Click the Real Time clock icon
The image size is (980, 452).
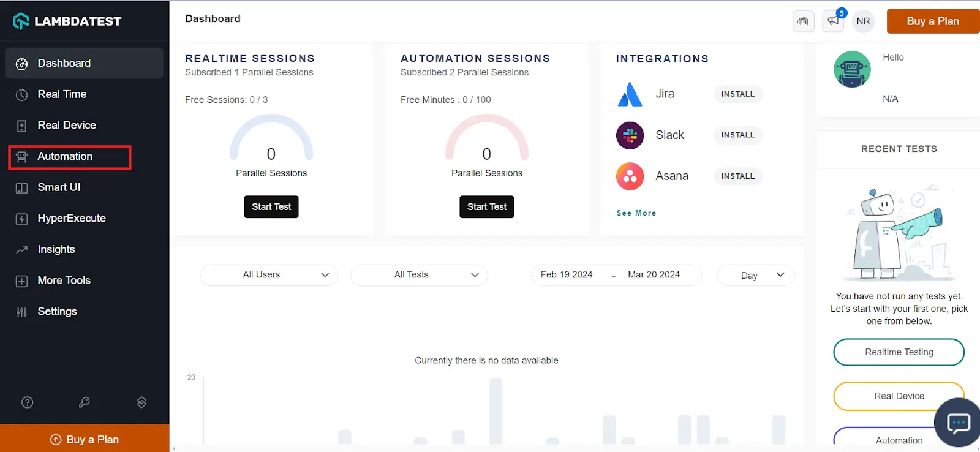tap(22, 95)
